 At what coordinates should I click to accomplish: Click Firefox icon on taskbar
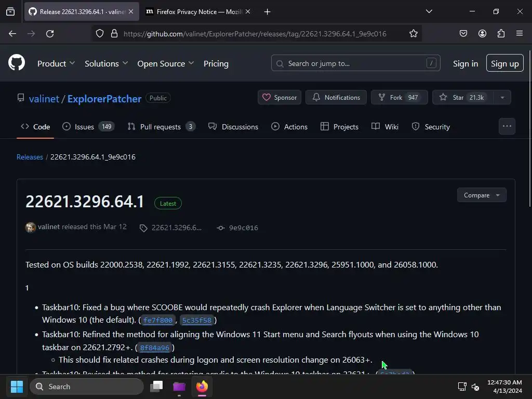click(x=202, y=387)
